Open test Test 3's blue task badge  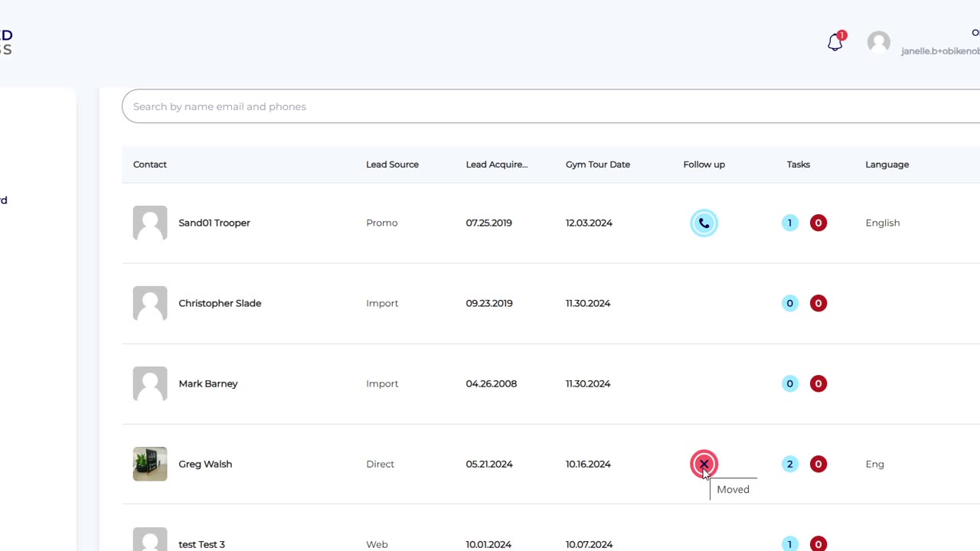click(790, 544)
